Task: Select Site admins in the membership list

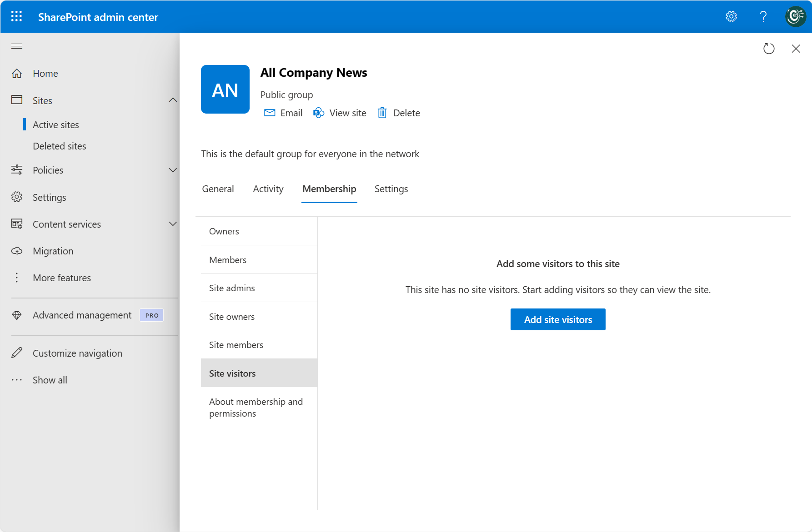Action: (x=232, y=288)
